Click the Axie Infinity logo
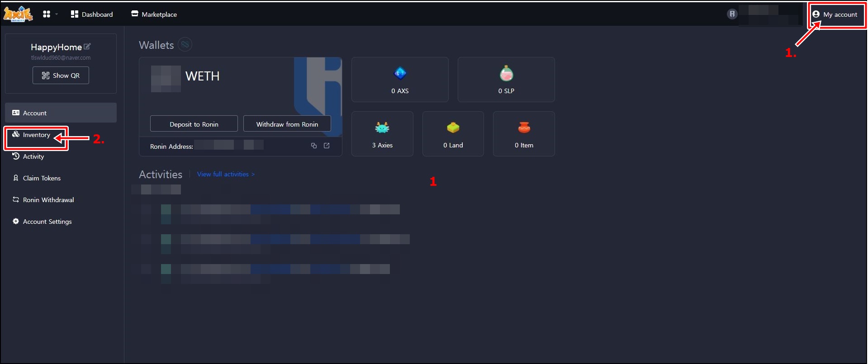868x364 pixels. tap(18, 14)
